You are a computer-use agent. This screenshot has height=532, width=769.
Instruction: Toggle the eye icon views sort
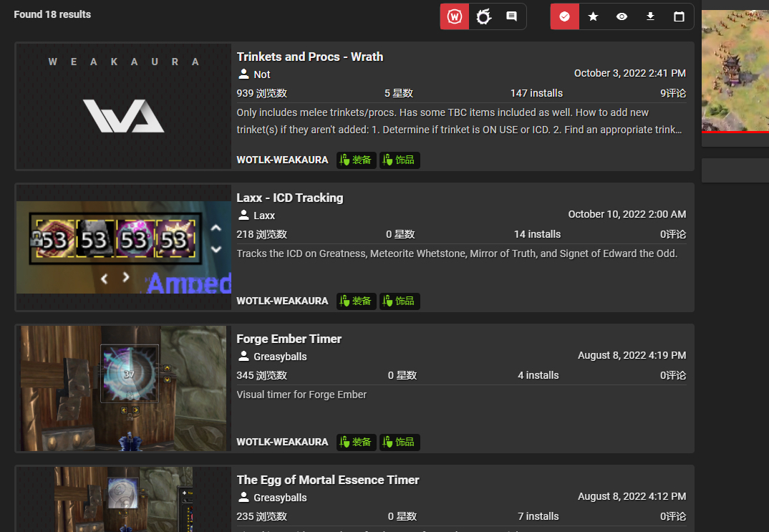[622, 16]
